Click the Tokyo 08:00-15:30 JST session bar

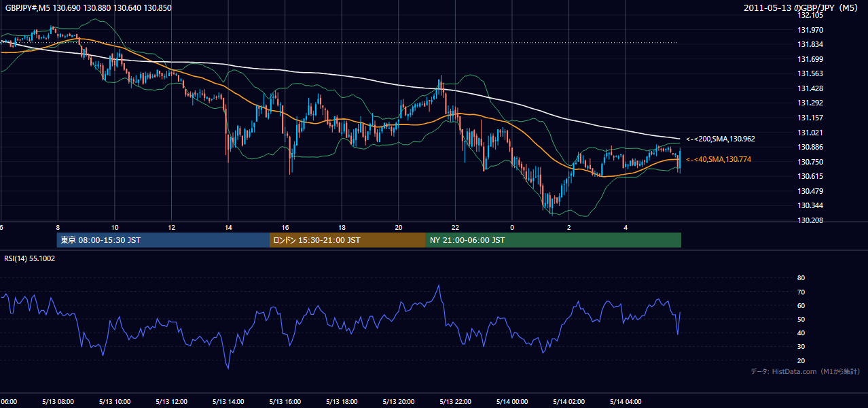pyautogui.click(x=163, y=240)
